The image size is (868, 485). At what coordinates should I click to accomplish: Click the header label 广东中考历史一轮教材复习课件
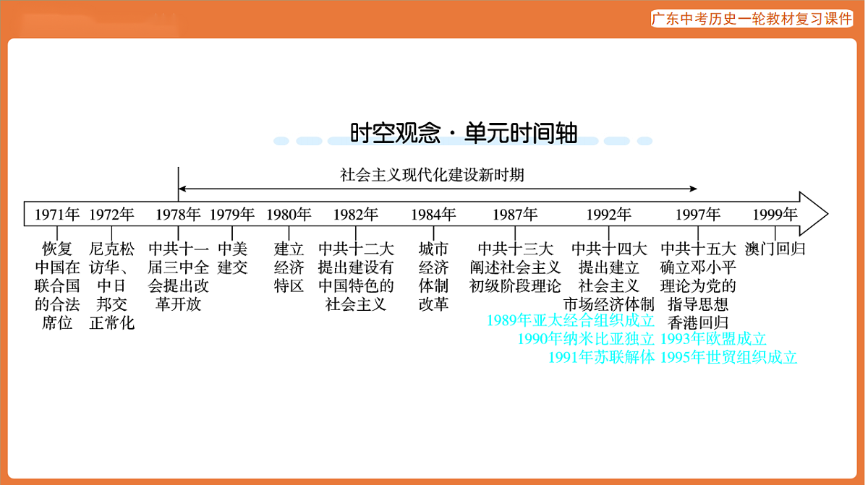[752, 19]
